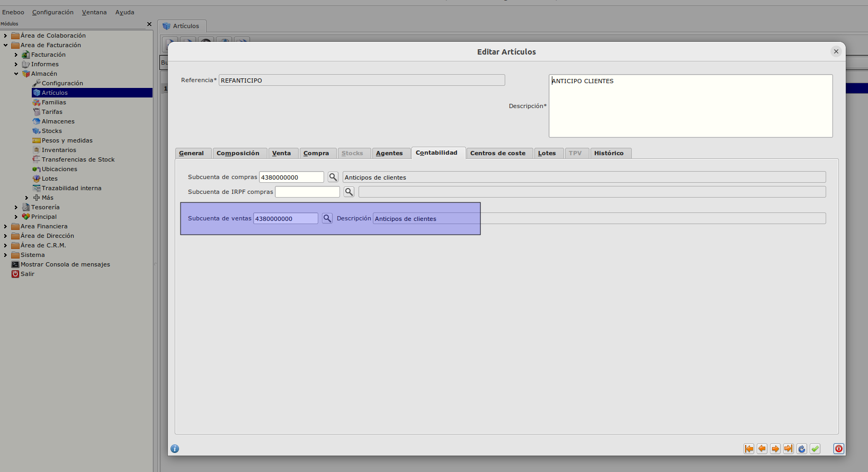The height and width of the screenshot is (472, 868).
Task: Search subcuenta de IRPF compras with magnifier
Action: (349, 192)
